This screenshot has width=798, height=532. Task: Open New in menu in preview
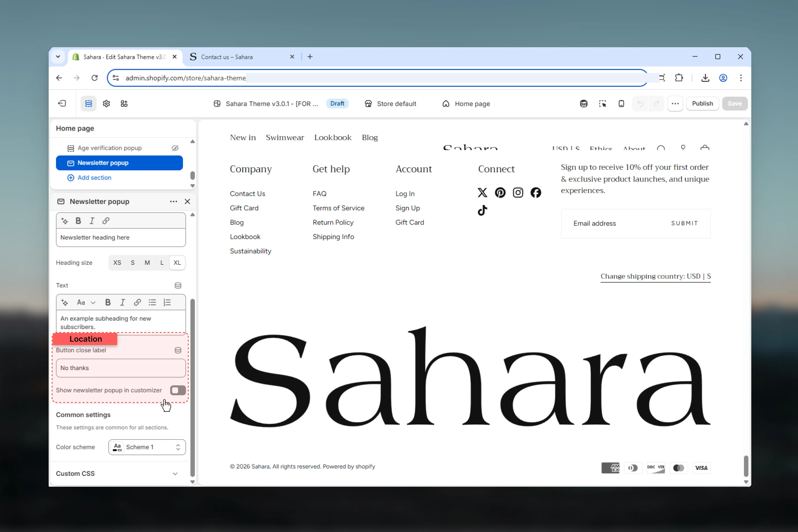coord(243,138)
